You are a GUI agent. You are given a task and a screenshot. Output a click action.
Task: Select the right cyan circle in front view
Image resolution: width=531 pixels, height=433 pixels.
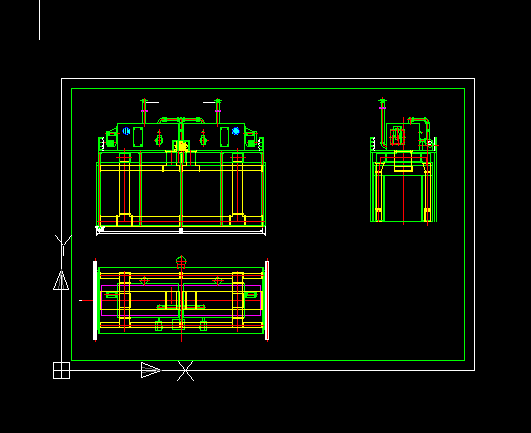tap(236, 131)
